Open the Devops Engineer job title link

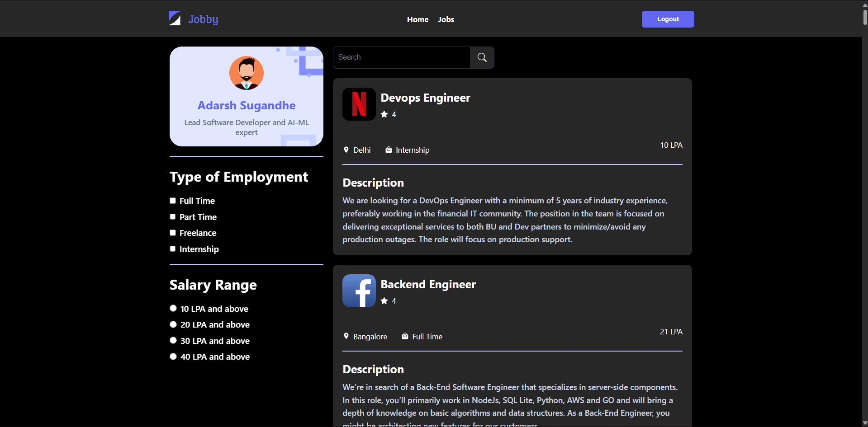(x=425, y=98)
